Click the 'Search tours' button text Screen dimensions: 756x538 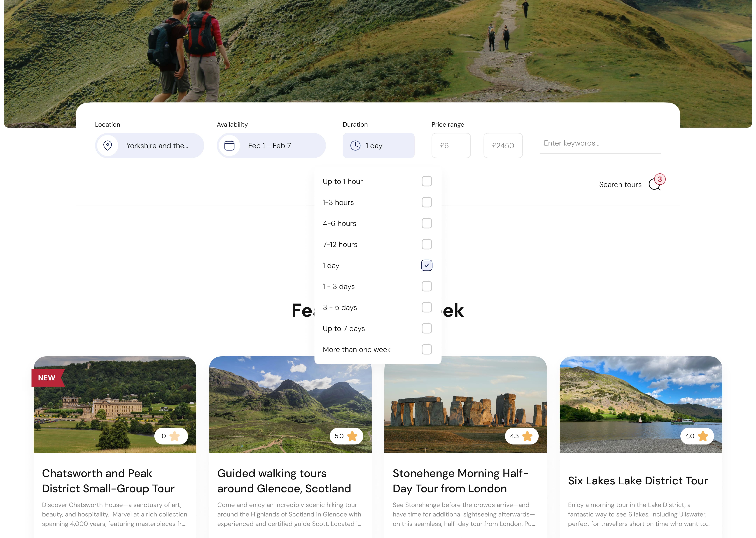pyautogui.click(x=620, y=185)
